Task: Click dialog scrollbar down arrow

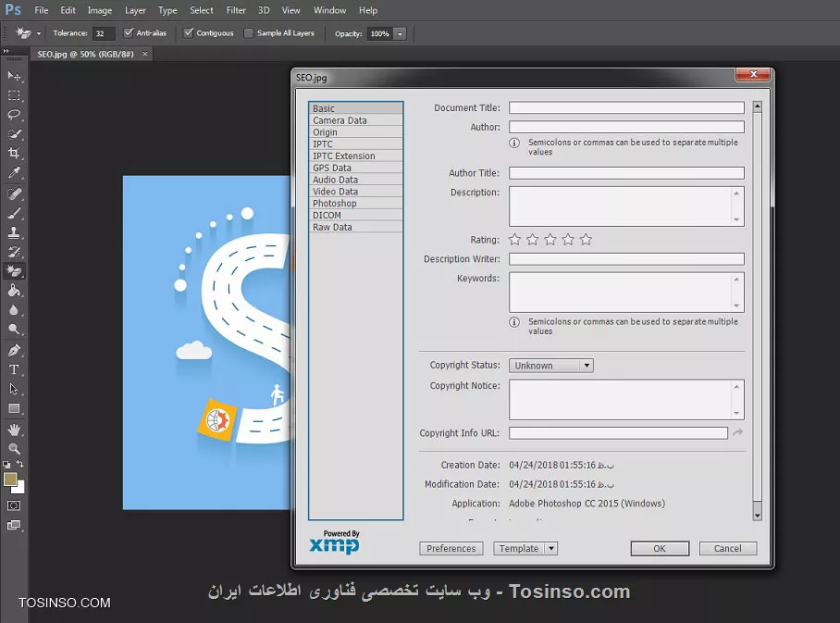Action: coord(757,516)
